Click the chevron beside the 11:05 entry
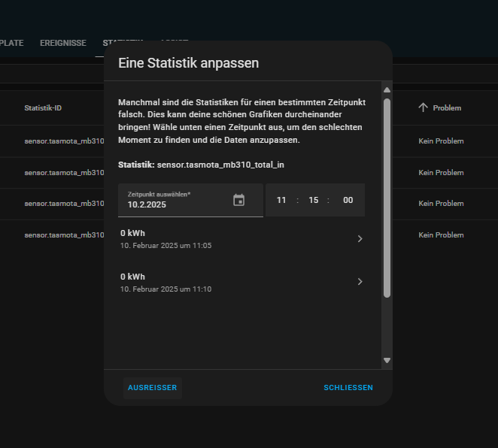The image size is (498, 448). click(360, 239)
